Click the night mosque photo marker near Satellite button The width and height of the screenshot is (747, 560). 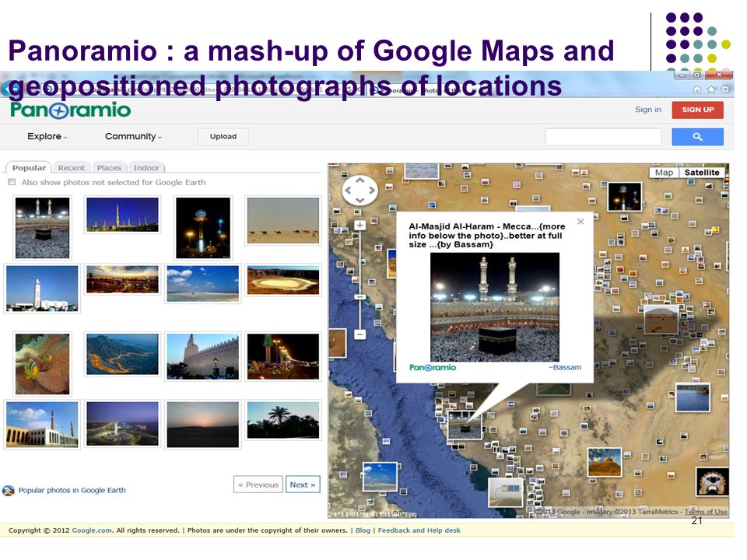click(625, 196)
